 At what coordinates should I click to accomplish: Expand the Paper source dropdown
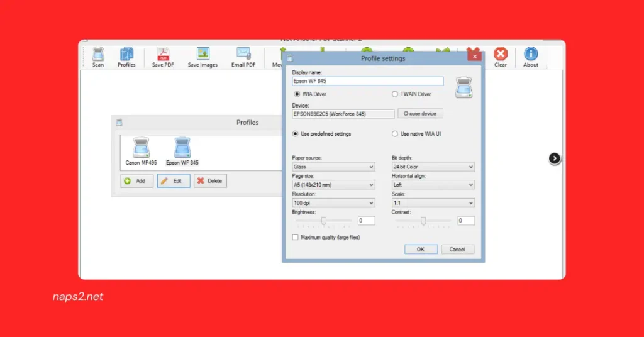(x=333, y=167)
